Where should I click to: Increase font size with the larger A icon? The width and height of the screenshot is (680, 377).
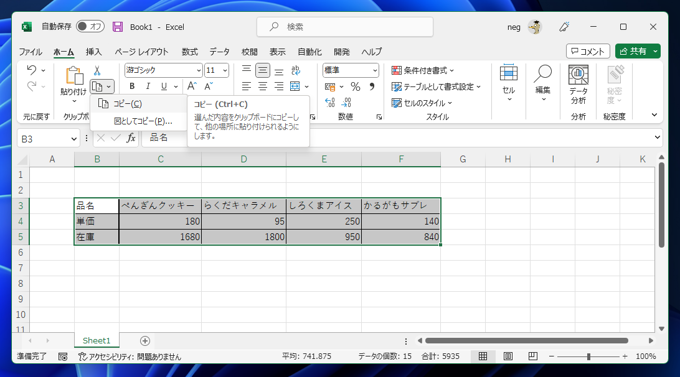point(192,86)
